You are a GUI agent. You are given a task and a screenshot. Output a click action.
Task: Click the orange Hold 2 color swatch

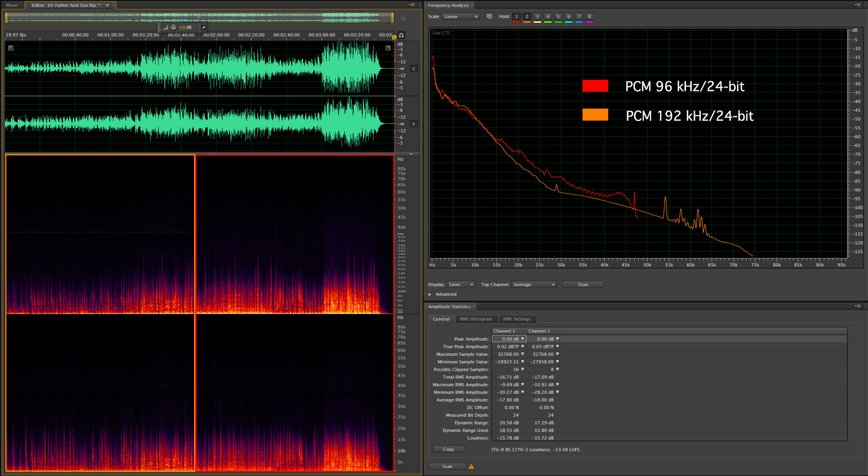[x=527, y=22]
